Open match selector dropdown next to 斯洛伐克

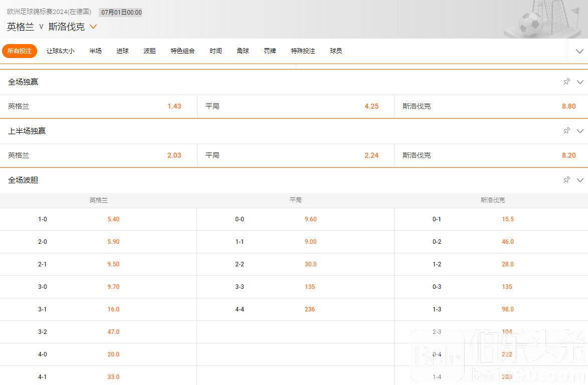tap(93, 27)
